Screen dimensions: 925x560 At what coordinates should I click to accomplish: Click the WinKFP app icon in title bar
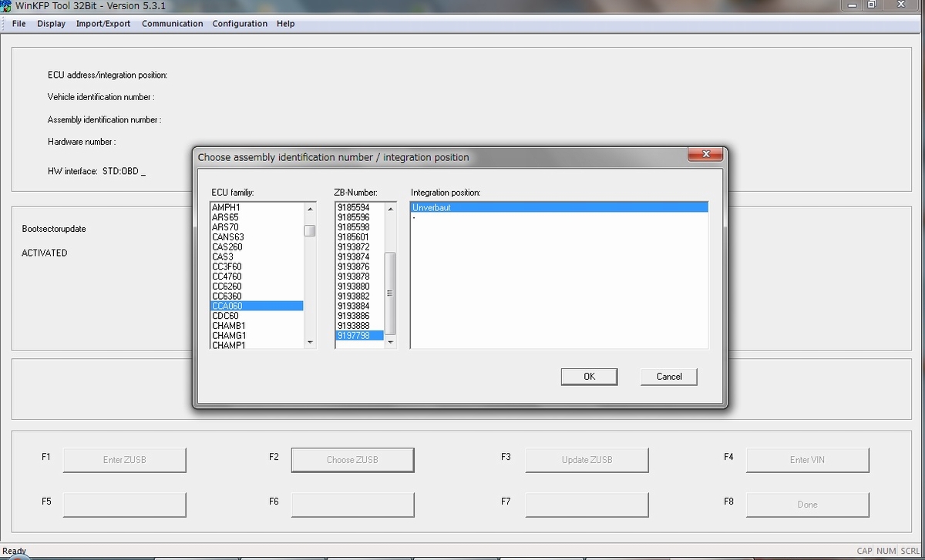coord(7,5)
